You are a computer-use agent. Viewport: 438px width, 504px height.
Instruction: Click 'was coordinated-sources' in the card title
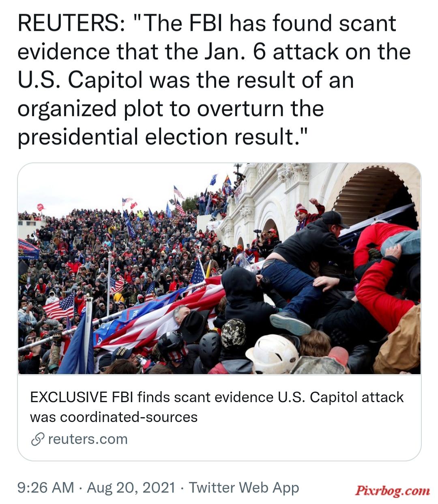114,417
